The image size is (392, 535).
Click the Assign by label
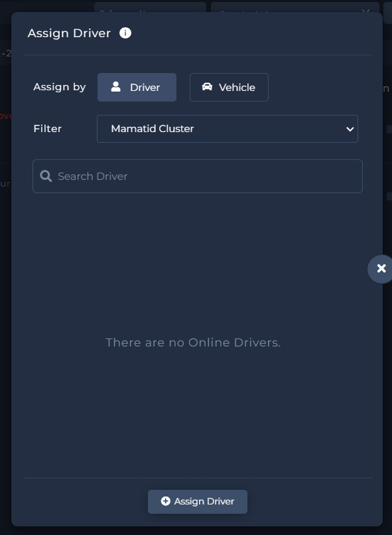59,87
